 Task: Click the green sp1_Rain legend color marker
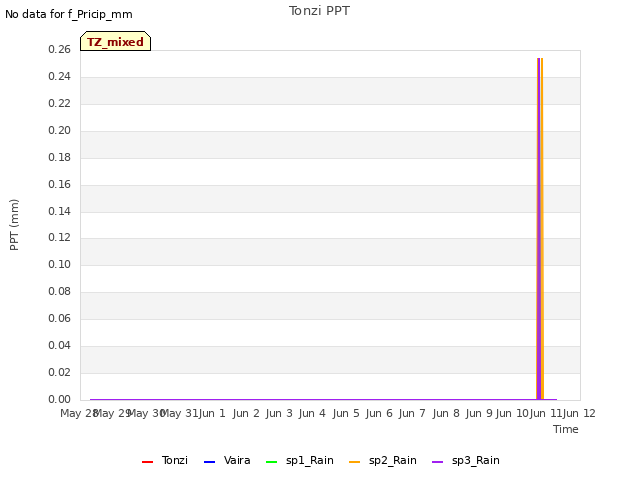click(x=271, y=462)
